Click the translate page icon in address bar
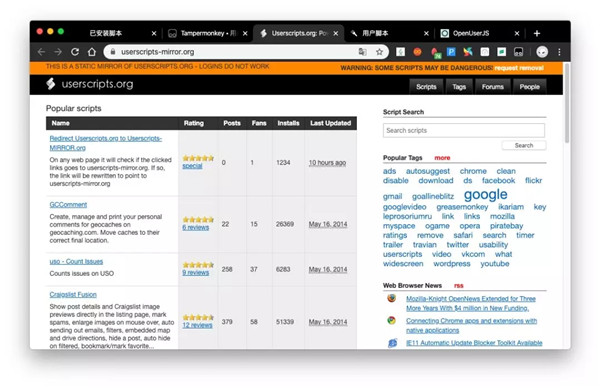This screenshot has height=388, width=600. point(362,52)
